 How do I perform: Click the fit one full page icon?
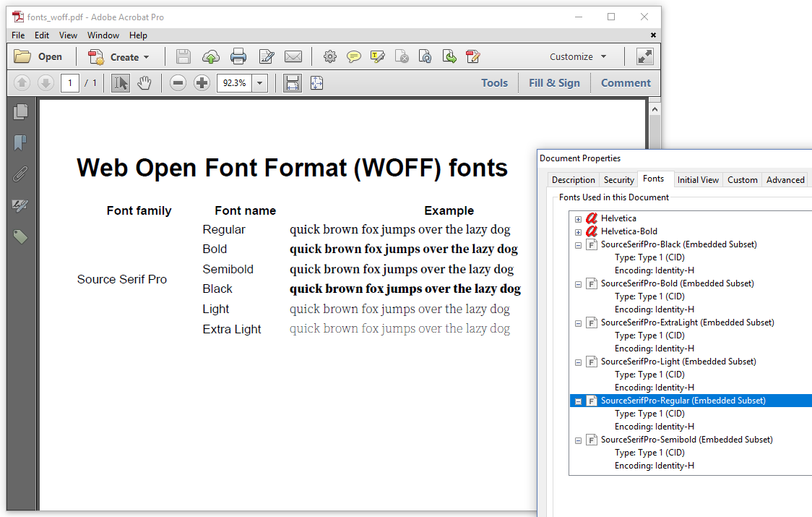(x=317, y=83)
